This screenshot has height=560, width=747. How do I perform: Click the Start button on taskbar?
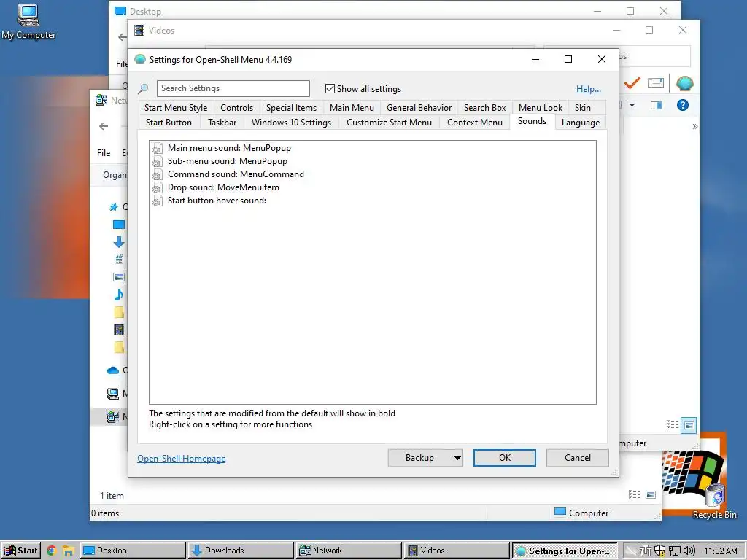21,551
